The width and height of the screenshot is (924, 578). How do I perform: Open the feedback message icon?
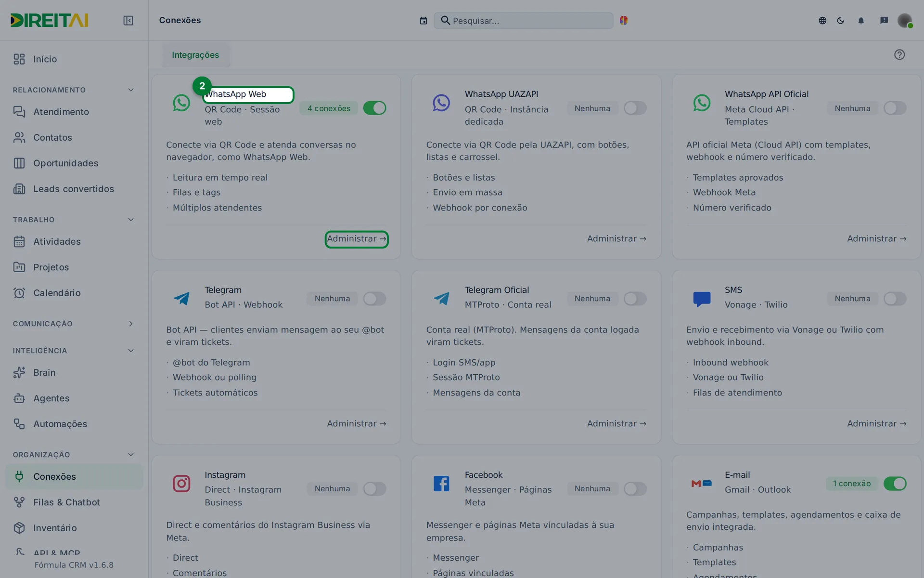tap(884, 20)
